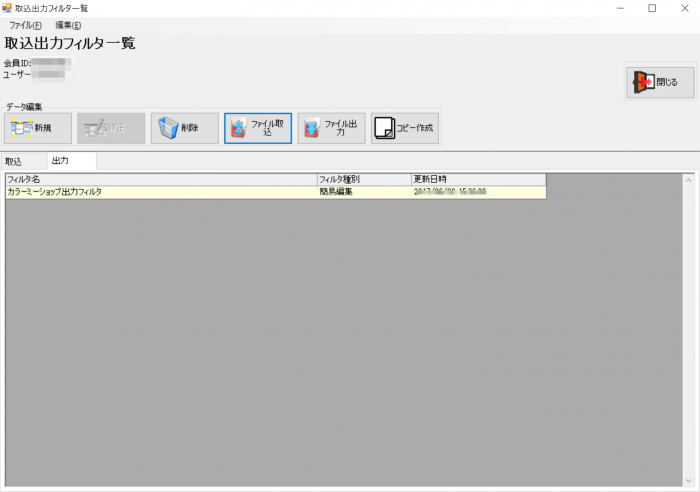Click the app icon in title bar
Screen dimensions: 700x492
[7, 8]
